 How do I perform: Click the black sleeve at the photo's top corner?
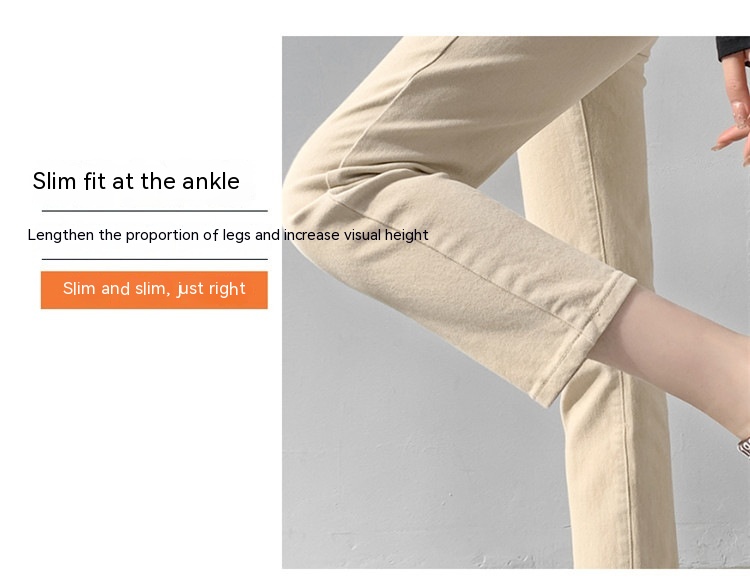point(732,48)
